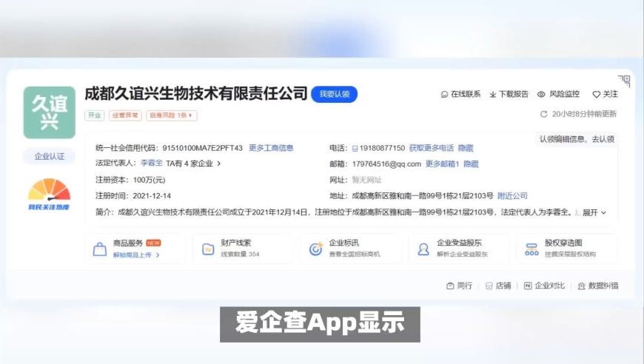The height and width of the screenshot is (364, 644).
Task: Open the 财产线索 card
Action: tap(243, 249)
